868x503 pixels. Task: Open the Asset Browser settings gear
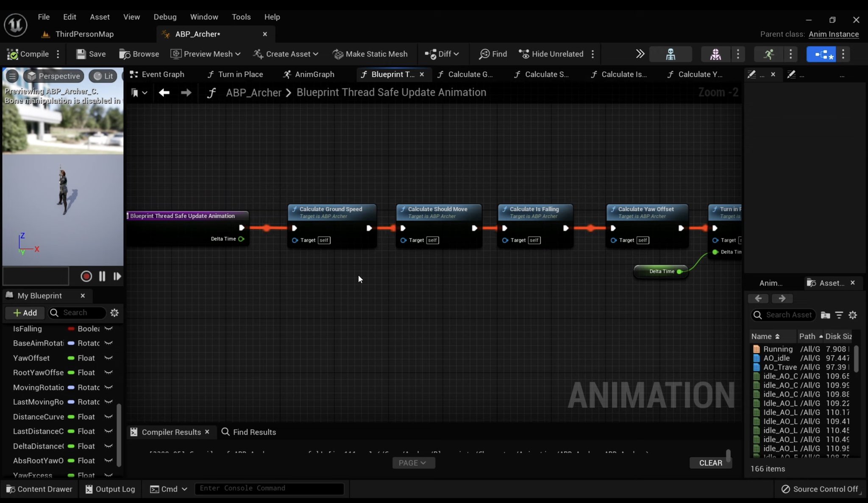(853, 315)
